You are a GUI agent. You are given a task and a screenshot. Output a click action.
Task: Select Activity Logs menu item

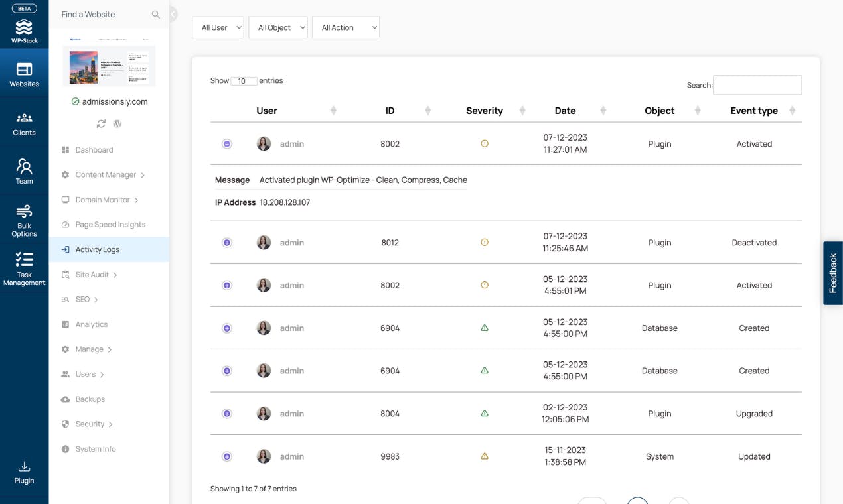(x=109, y=249)
